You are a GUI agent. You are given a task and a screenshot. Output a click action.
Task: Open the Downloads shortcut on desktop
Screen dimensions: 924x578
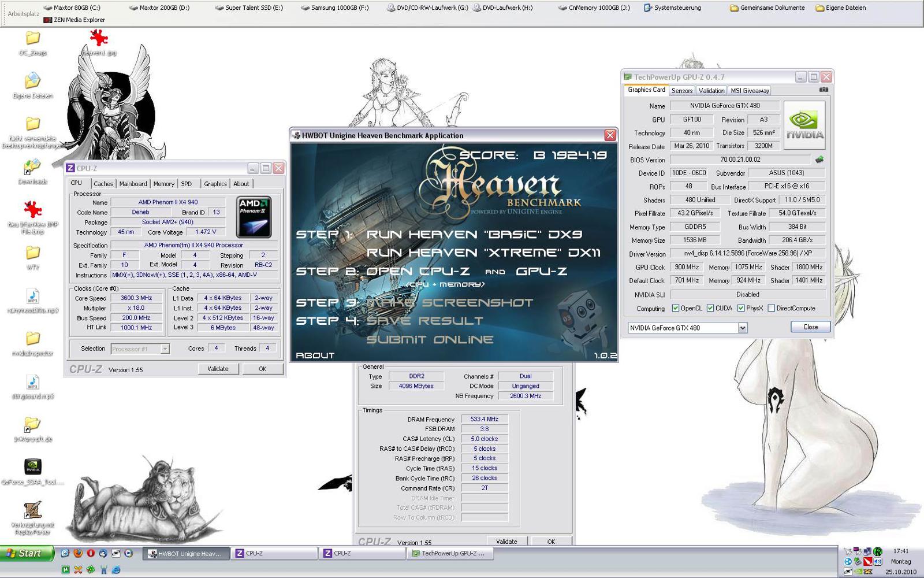(32, 172)
